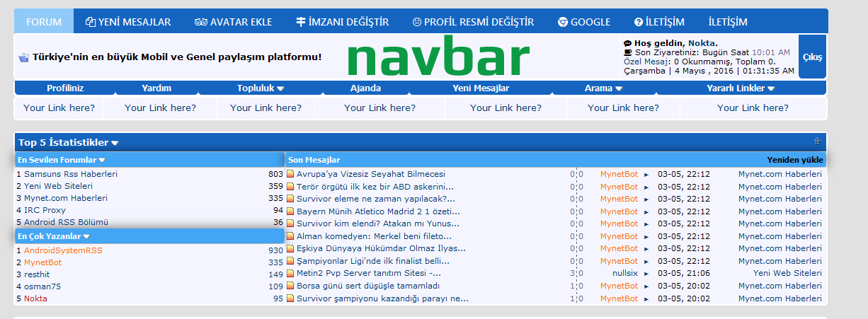
Task: Click the Yeniden yükle reload link
Action: coord(794,160)
